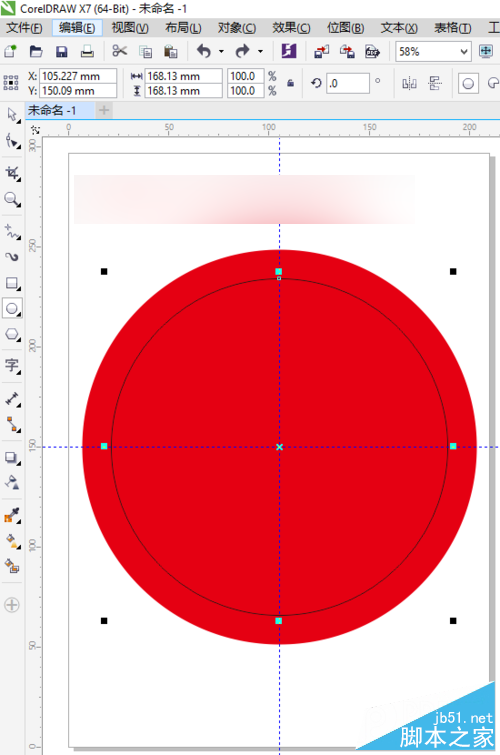Click the rotation angle field
The height and width of the screenshot is (755, 500).
click(348, 83)
